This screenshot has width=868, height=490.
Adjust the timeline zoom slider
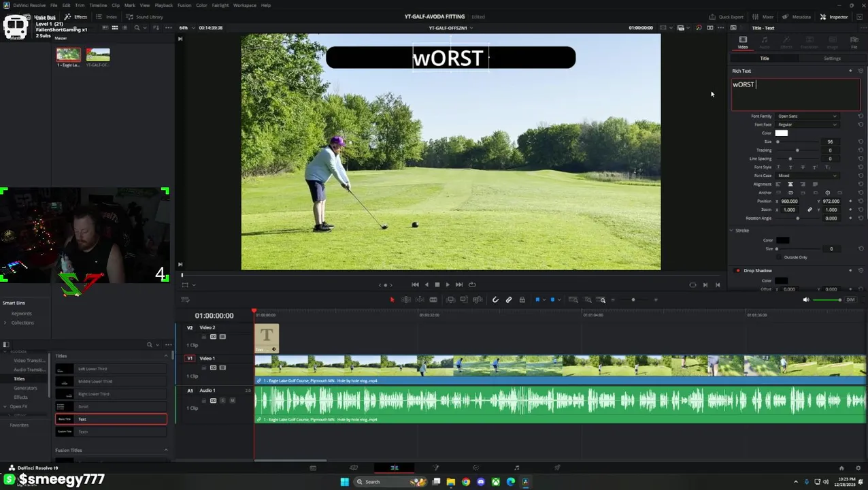633,300
